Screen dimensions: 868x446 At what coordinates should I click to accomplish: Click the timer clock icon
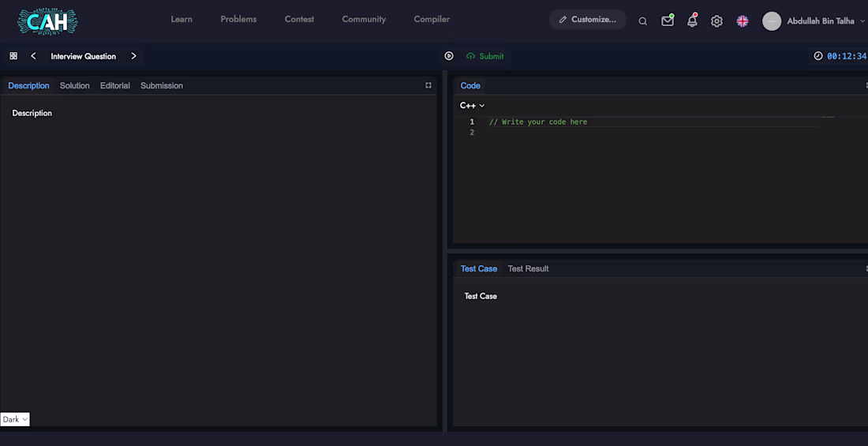[x=818, y=56]
